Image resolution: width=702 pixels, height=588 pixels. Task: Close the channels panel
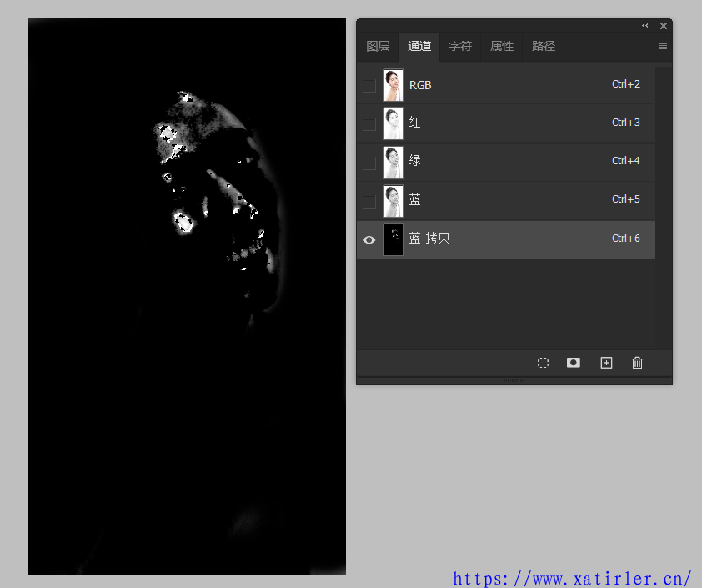[x=664, y=26]
